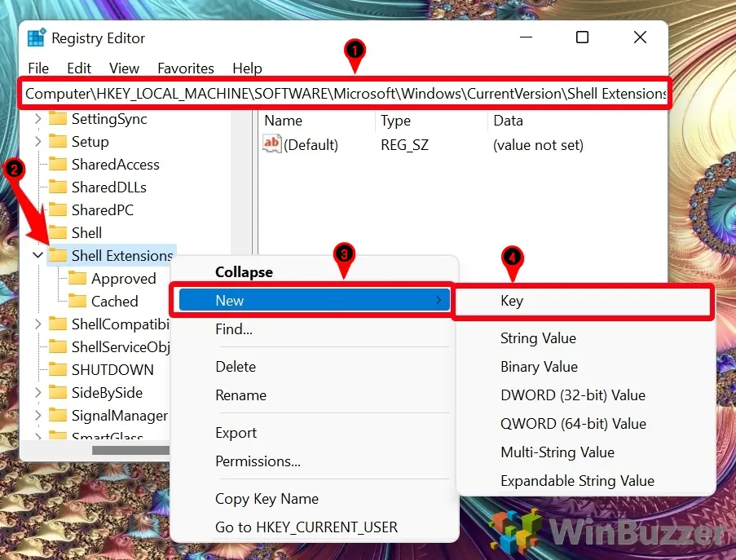Open the Edit menu
Screen dimensions: 736x560
click(x=79, y=68)
